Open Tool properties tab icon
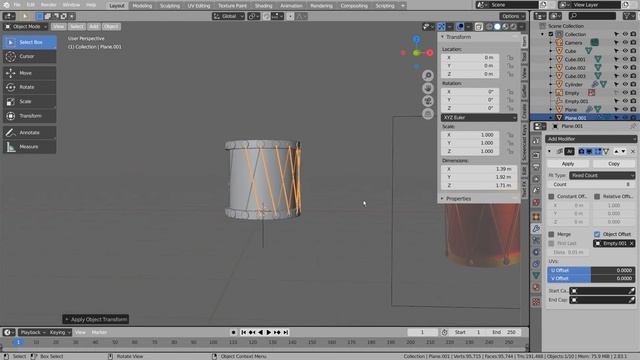 click(536, 141)
